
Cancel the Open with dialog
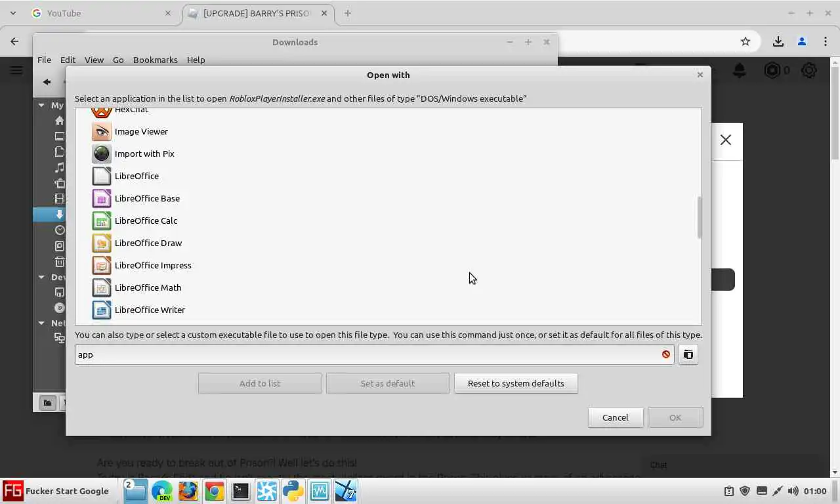(615, 417)
